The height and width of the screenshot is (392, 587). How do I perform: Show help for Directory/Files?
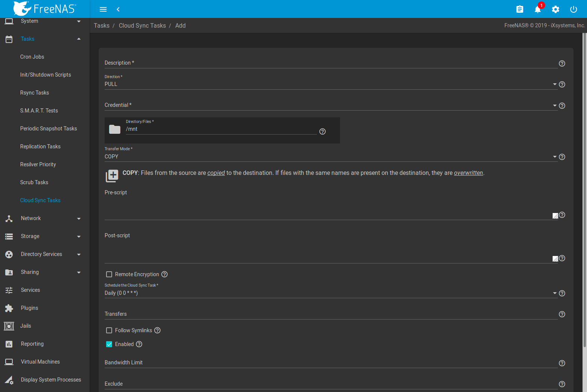point(322,132)
